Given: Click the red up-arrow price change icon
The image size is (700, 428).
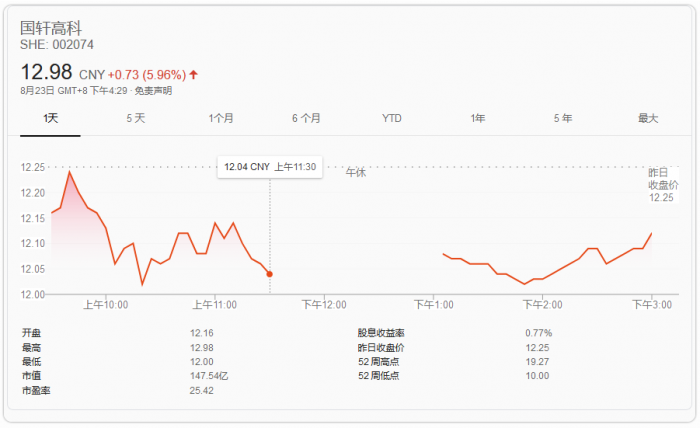Looking at the screenshot, I should pos(194,74).
